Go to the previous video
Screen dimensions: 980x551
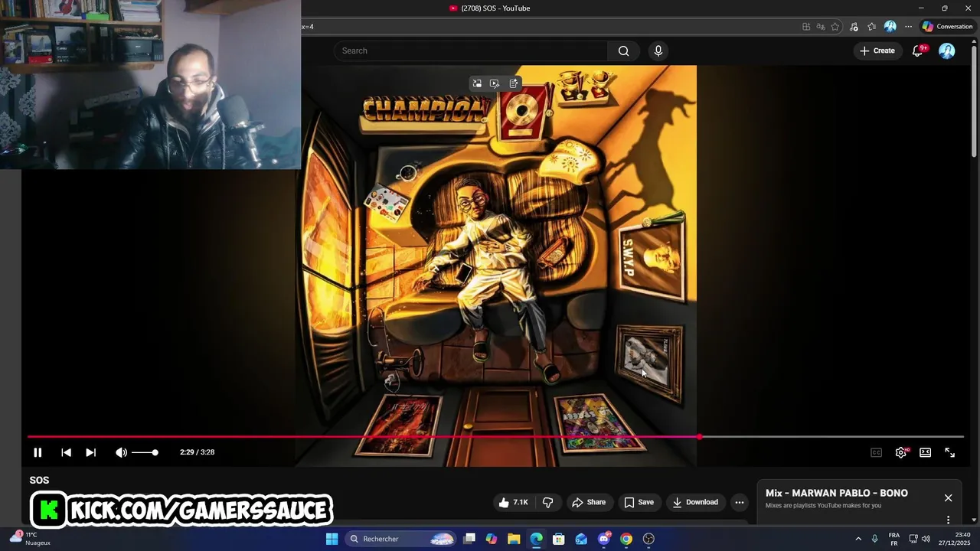(x=66, y=452)
